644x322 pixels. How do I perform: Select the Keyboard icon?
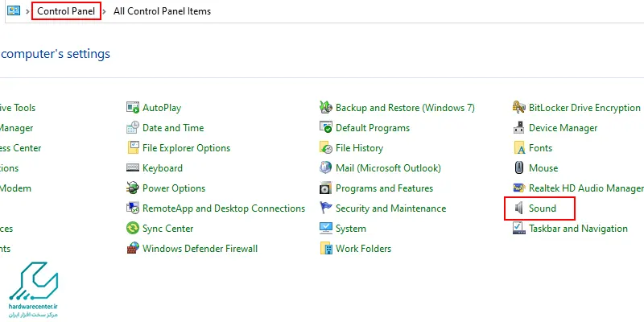[133, 168]
